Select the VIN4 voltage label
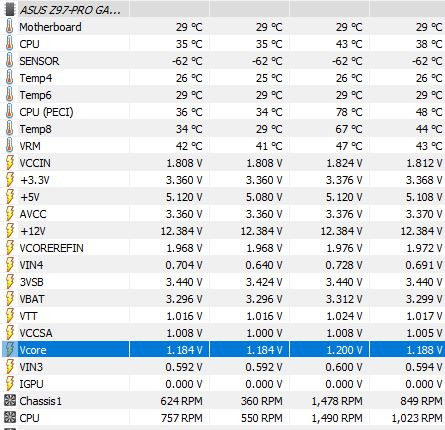The height and width of the screenshot is (430, 445). [31, 265]
